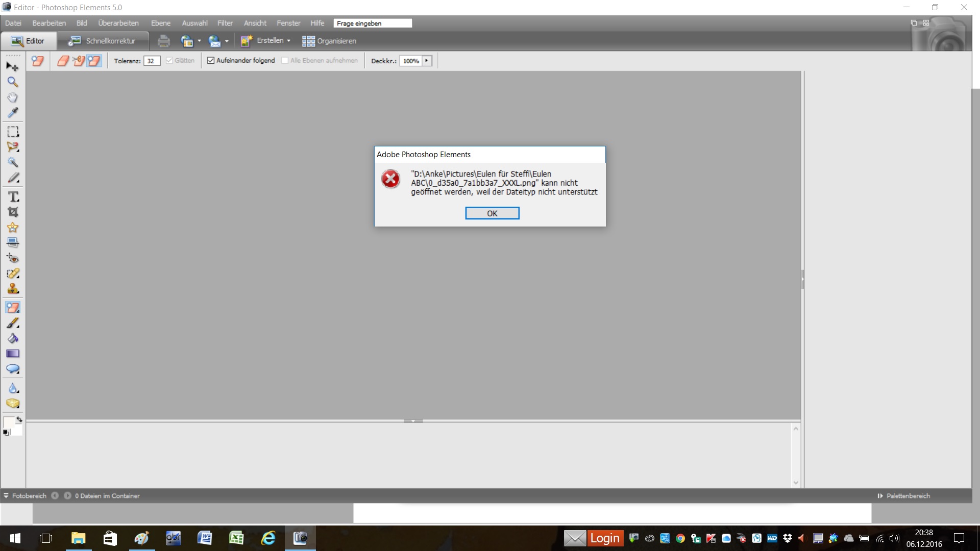
Task: Expand the Palettenbereich panel
Action: [x=880, y=495]
